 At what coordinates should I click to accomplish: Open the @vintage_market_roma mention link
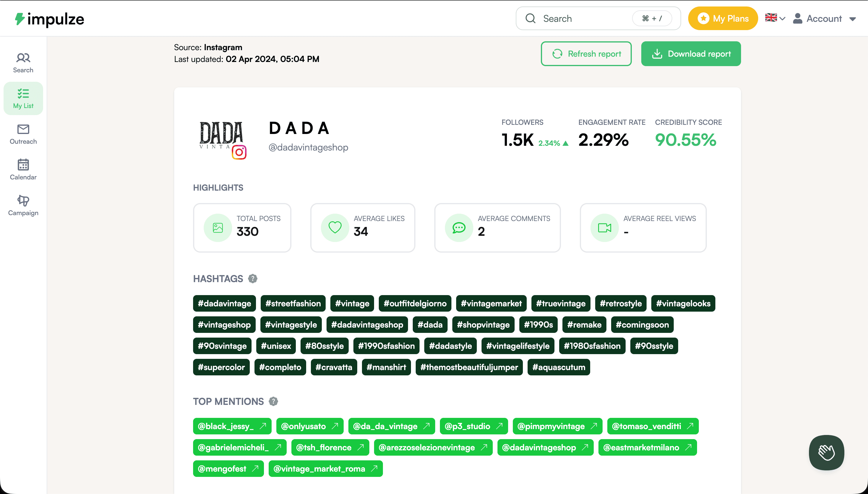325,469
